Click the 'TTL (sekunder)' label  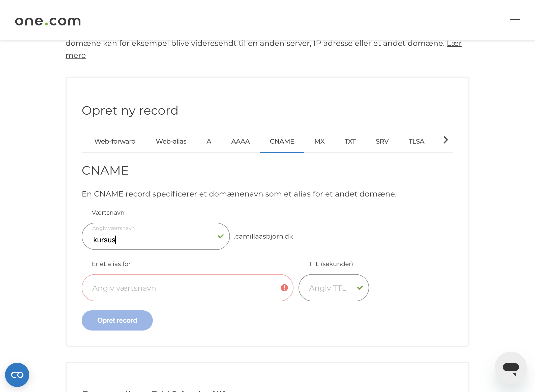coord(331,264)
